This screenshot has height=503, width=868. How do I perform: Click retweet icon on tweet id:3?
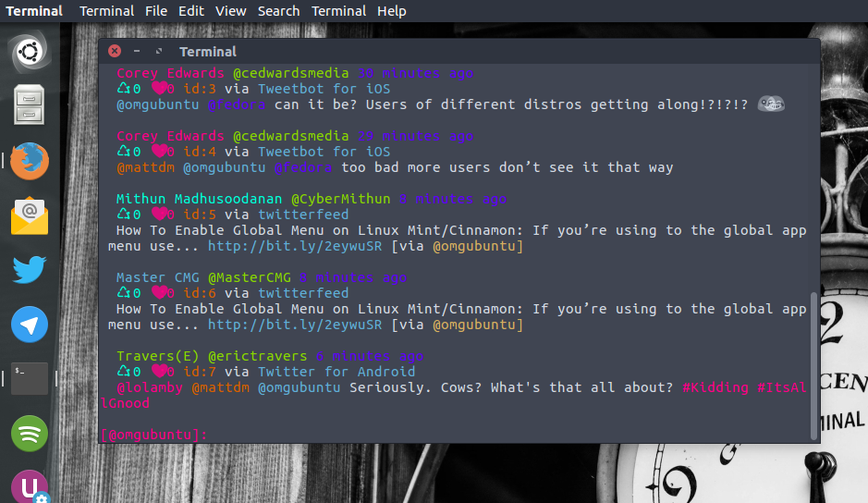123,88
